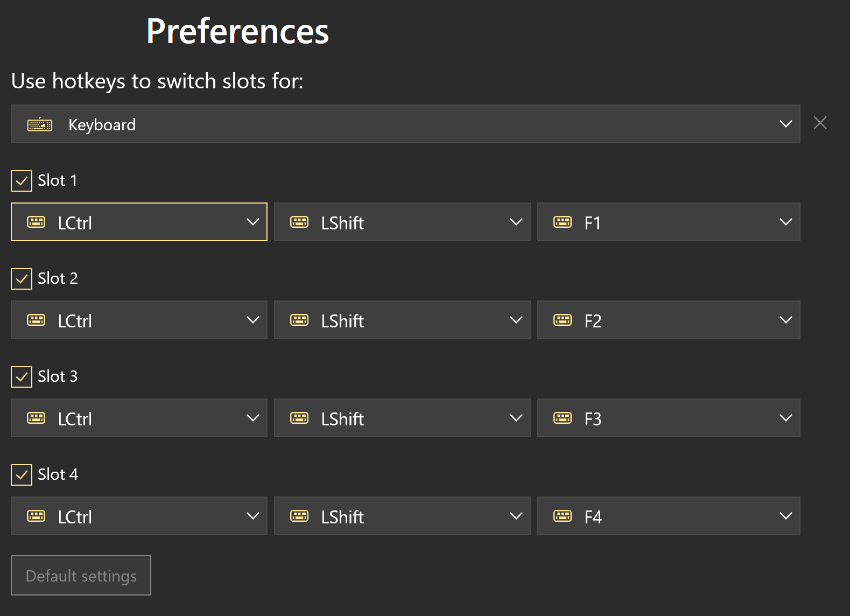Expand the Slot 3 LShift dropdown chevron

(x=516, y=418)
